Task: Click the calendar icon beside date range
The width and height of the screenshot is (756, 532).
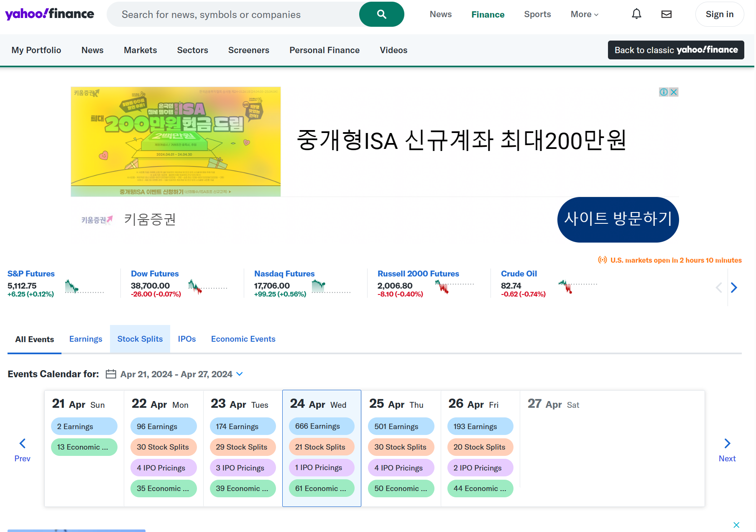Action: coord(111,374)
